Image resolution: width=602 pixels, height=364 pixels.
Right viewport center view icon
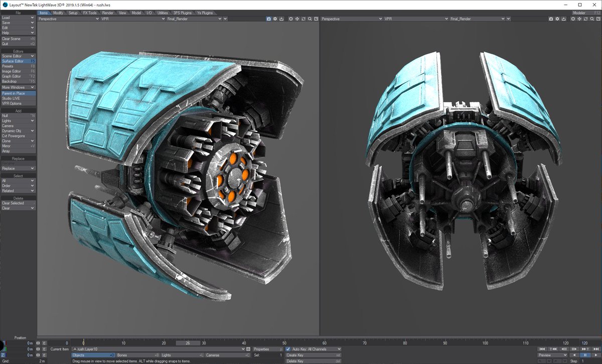pyautogui.click(x=573, y=19)
